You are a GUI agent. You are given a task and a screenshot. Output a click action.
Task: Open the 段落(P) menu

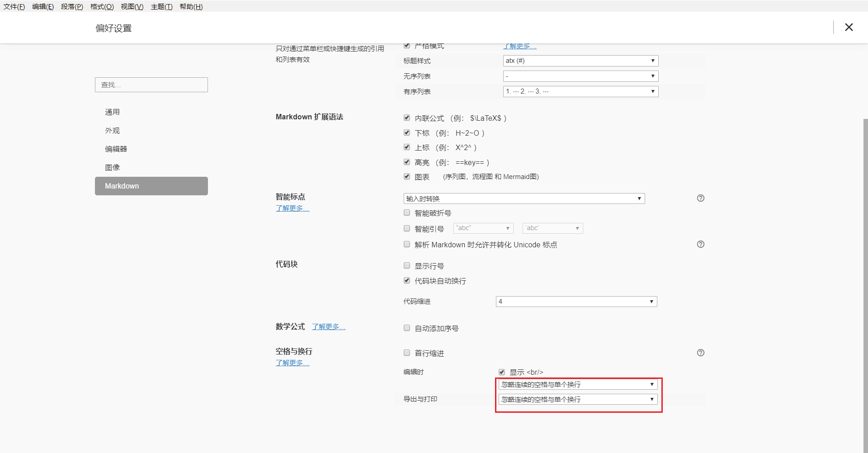coord(72,7)
